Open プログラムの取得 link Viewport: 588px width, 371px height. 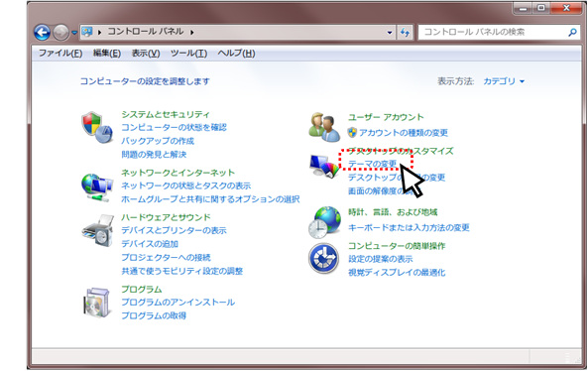point(154,315)
